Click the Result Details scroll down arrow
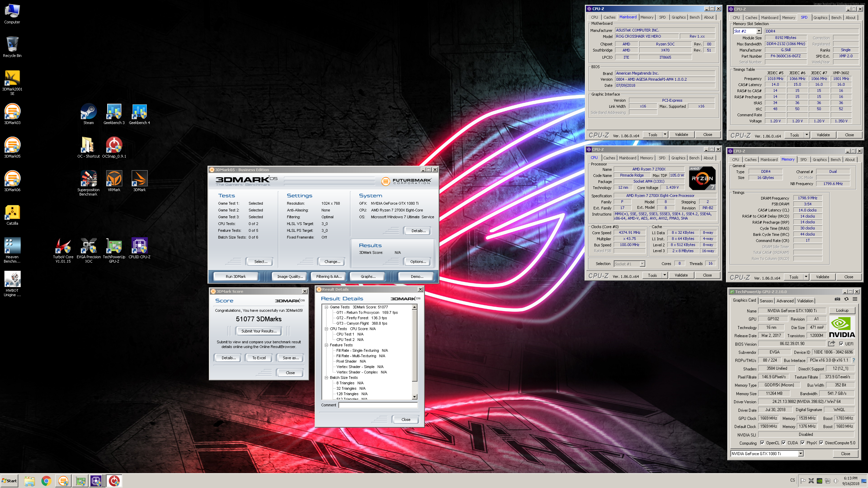This screenshot has width=868, height=488. pyautogui.click(x=414, y=397)
